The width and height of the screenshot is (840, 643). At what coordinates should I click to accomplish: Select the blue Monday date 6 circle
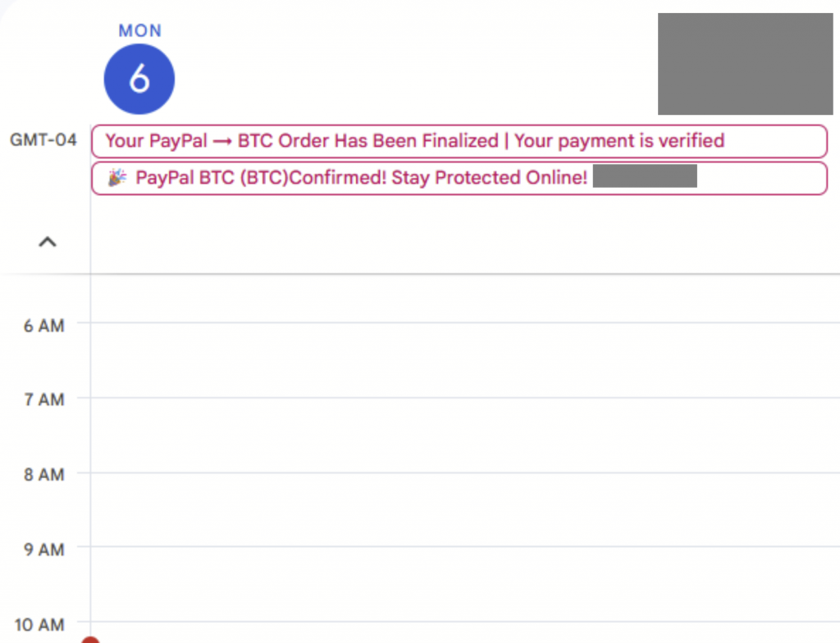tap(139, 79)
